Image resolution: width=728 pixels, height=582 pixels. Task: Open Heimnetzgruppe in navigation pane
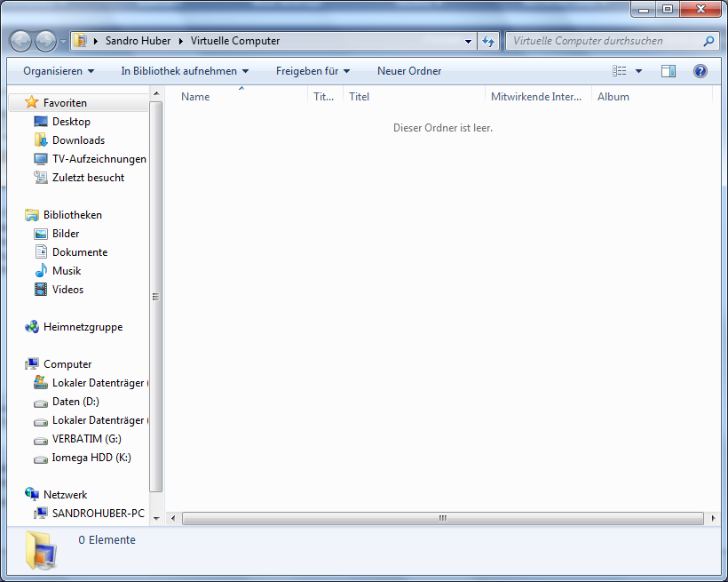[83, 327]
